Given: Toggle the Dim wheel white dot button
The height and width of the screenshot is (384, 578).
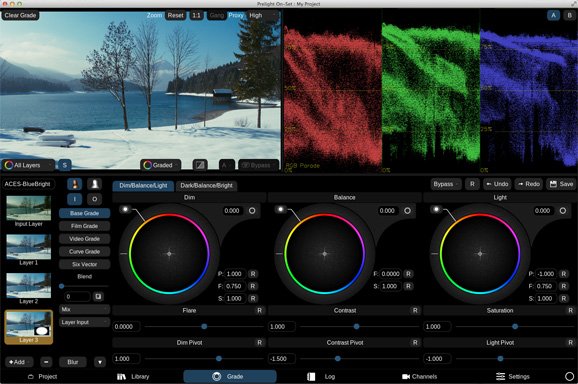Looking at the screenshot, I should [125, 209].
